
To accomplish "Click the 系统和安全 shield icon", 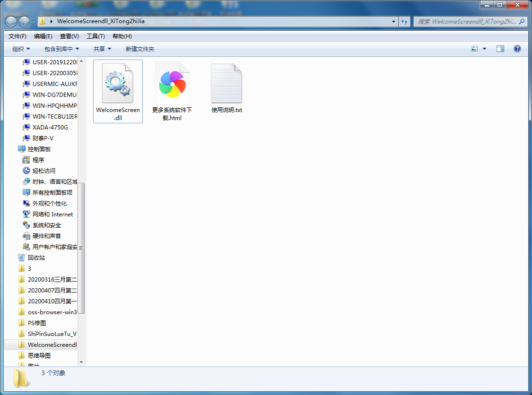I will click(26, 225).
